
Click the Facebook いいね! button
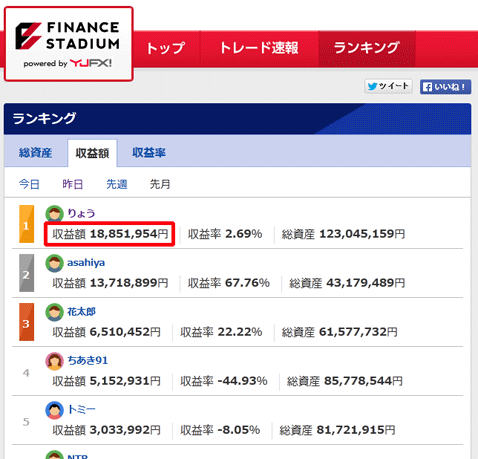[x=445, y=87]
